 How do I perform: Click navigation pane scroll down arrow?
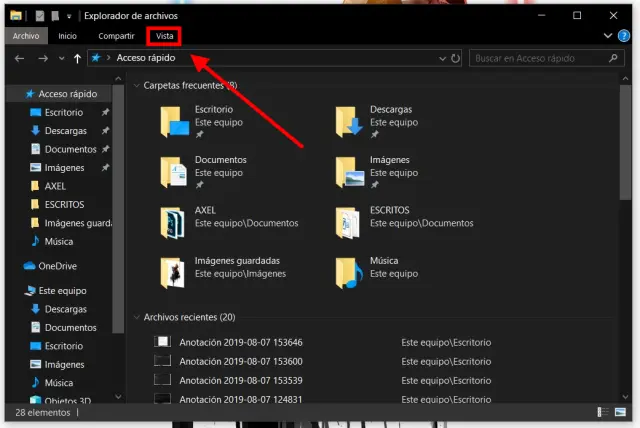tap(118, 396)
